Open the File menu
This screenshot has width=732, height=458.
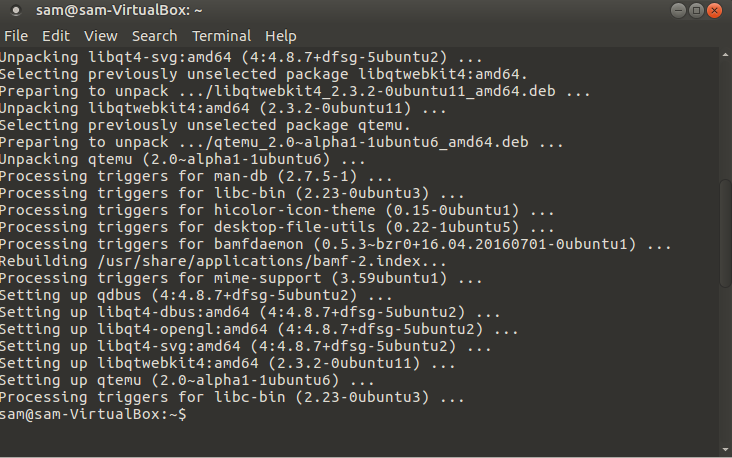click(x=15, y=36)
